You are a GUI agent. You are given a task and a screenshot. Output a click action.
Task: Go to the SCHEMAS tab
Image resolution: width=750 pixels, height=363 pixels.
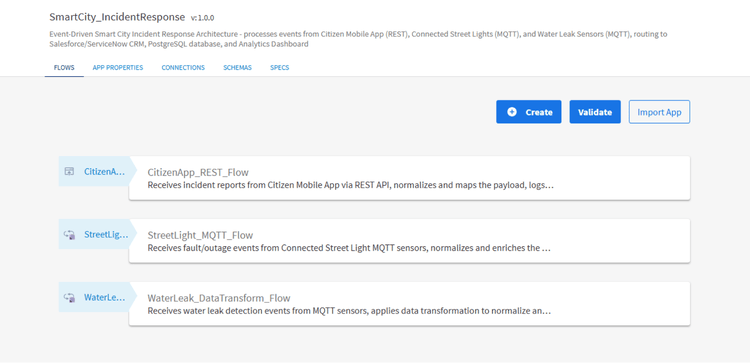pos(237,67)
